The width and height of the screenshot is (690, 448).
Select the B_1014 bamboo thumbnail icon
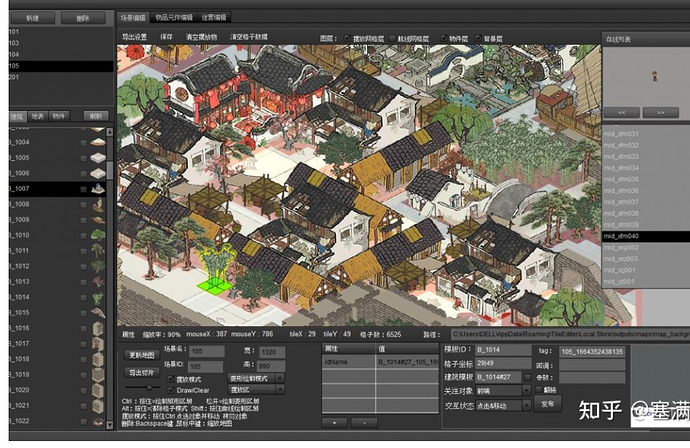(98, 297)
